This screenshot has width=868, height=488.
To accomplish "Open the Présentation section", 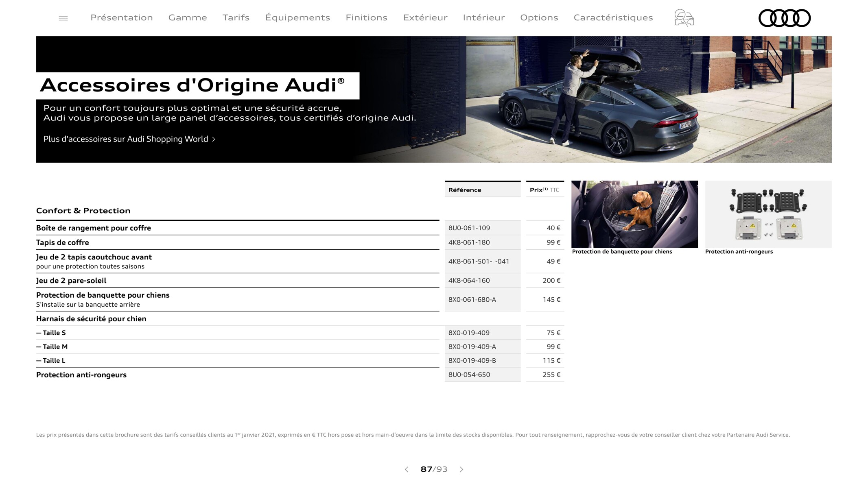I will tap(122, 17).
